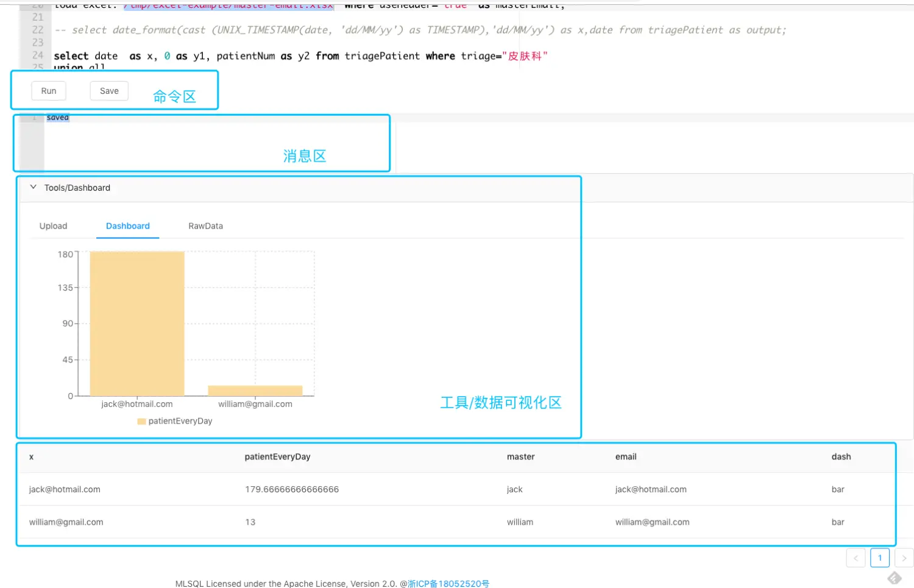914x588 pixels.
Task: Go to next page arrow
Action: tap(904, 558)
